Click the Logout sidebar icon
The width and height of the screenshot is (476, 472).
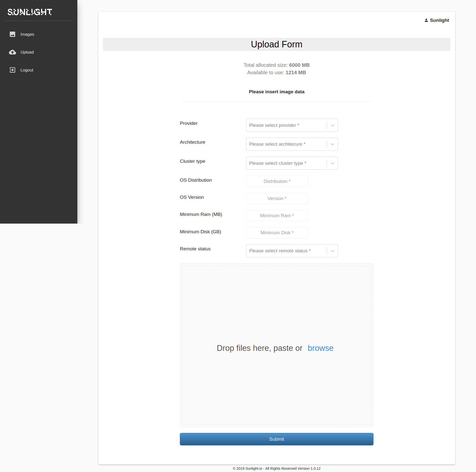click(x=12, y=69)
